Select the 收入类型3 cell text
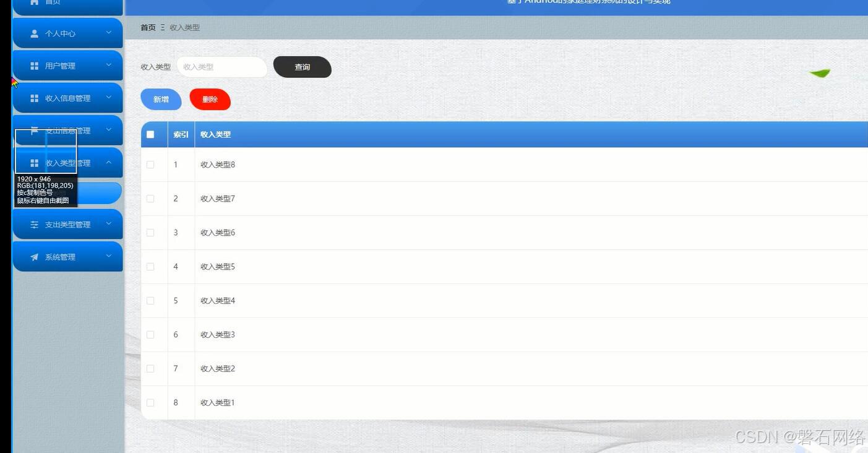Screen dimensions: 868x453 (x=218, y=335)
